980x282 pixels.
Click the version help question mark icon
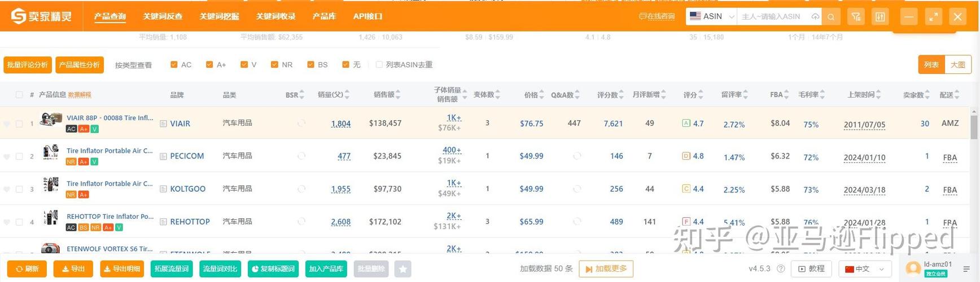[781, 269]
